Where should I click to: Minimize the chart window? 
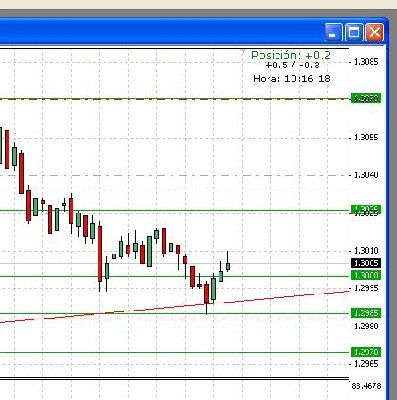click(333, 32)
